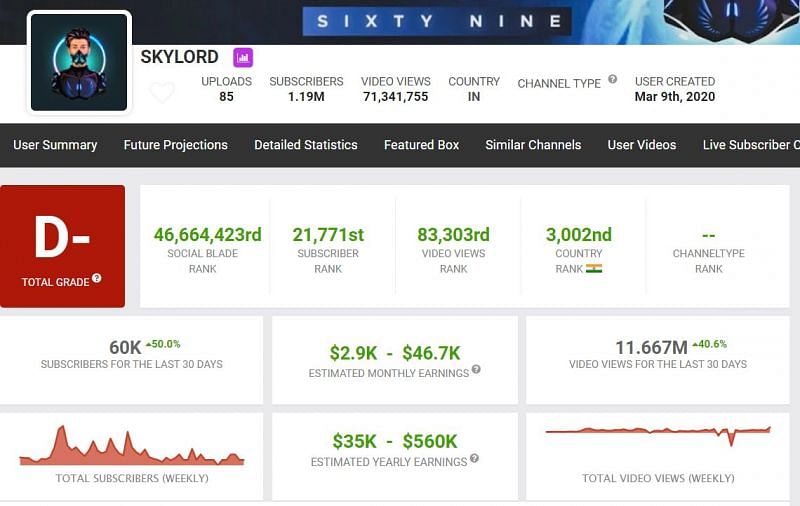Viewport: 800px width, 506px height.
Task: Open the User Videos tab
Action: [641, 145]
